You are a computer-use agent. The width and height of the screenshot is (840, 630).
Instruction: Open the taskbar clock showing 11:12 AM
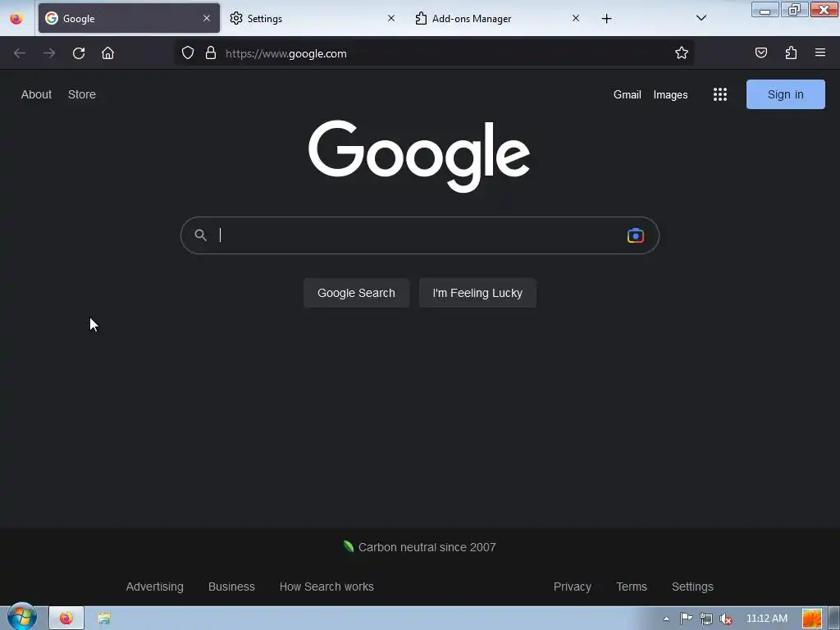(767, 619)
